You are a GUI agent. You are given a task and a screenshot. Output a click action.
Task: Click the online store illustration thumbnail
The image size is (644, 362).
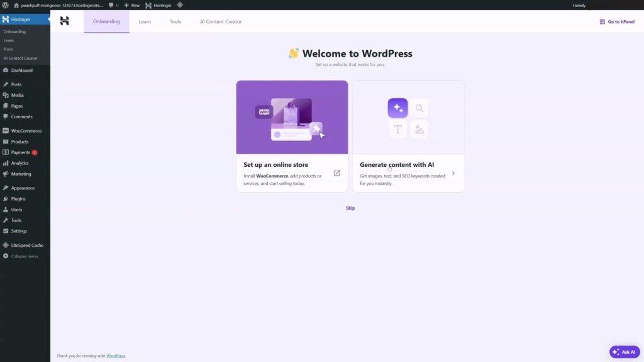tap(292, 117)
